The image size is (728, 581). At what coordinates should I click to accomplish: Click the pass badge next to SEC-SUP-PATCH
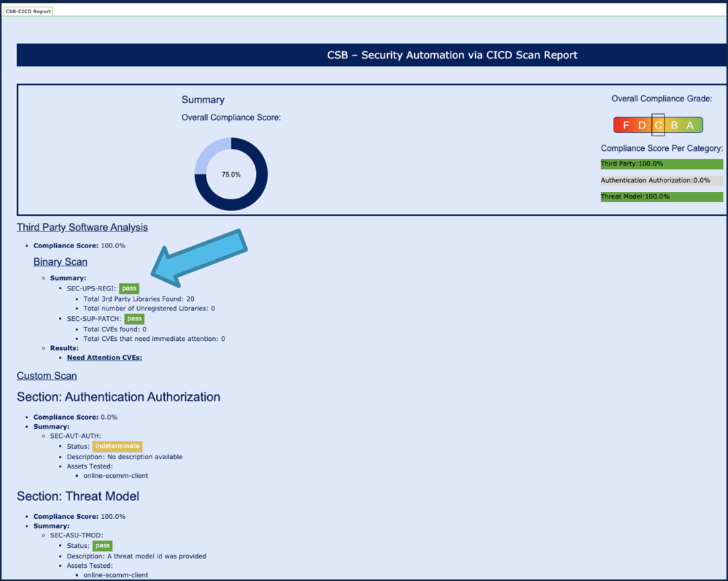(135, 319)
